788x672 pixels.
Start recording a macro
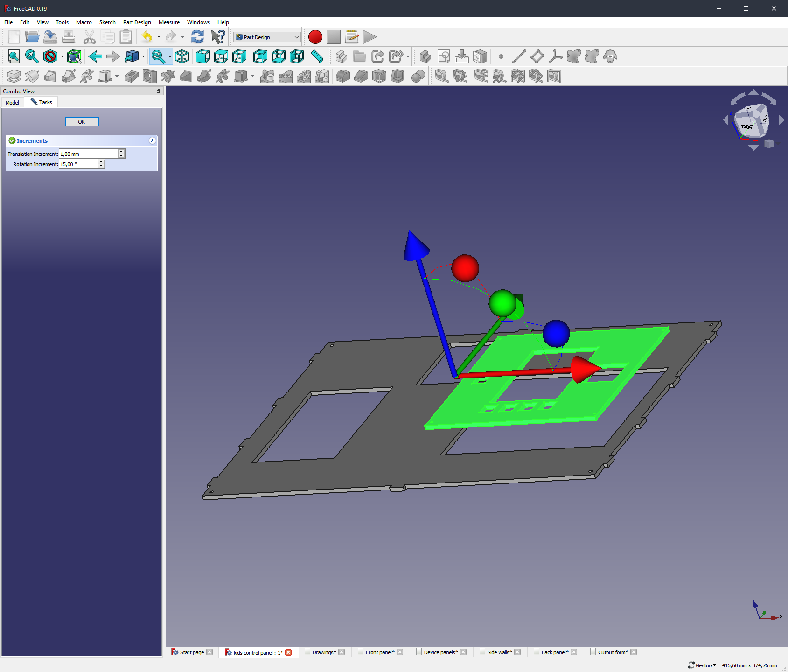coord(315,37)
